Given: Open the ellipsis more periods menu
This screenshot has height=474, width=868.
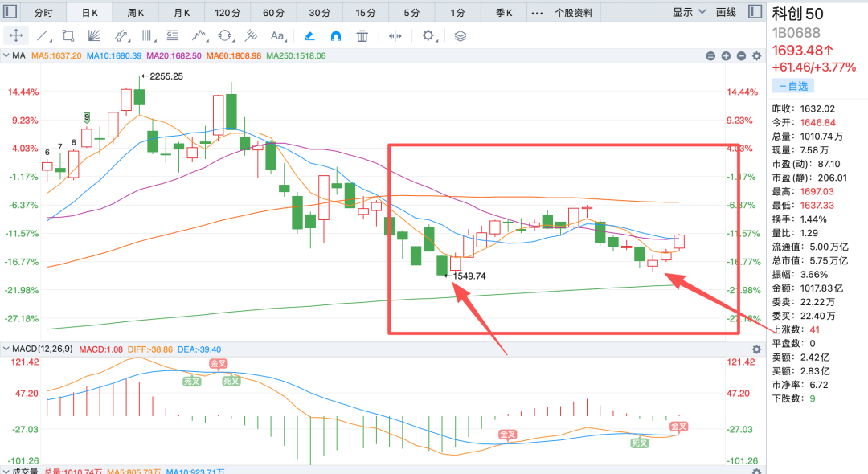Looking at the screenshot, I should tap(536, 13).
